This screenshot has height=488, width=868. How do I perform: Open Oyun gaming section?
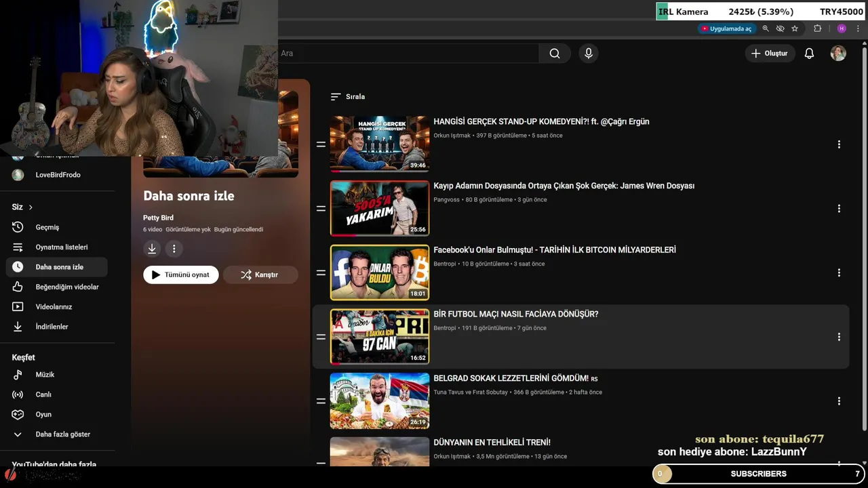click(56, 414)
